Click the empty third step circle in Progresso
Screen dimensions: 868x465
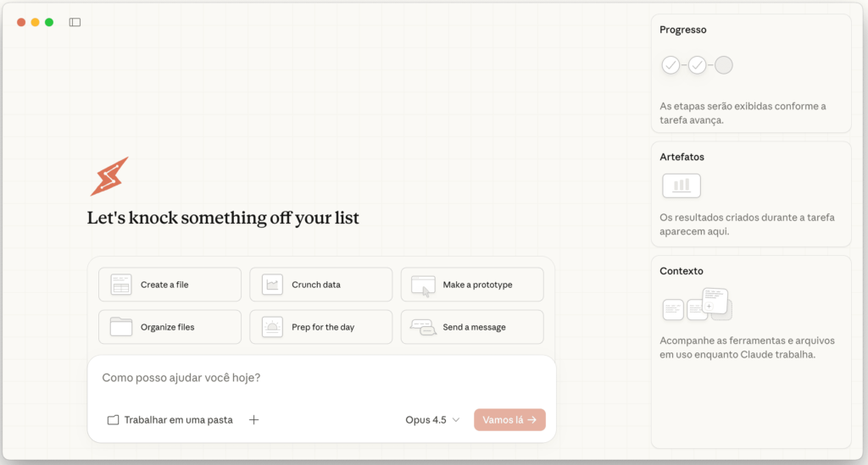click(723, 65)
